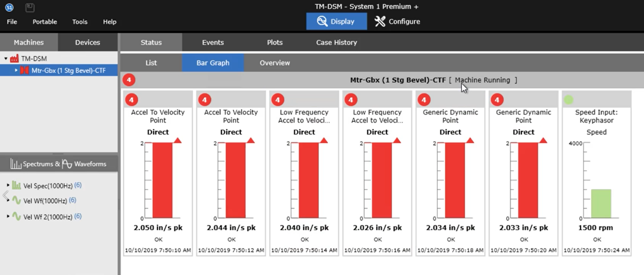The width and height of the screenshot is (644, 275).
Task: Click alarm badge on 2.033 in/s card
Action: point(497,100)
